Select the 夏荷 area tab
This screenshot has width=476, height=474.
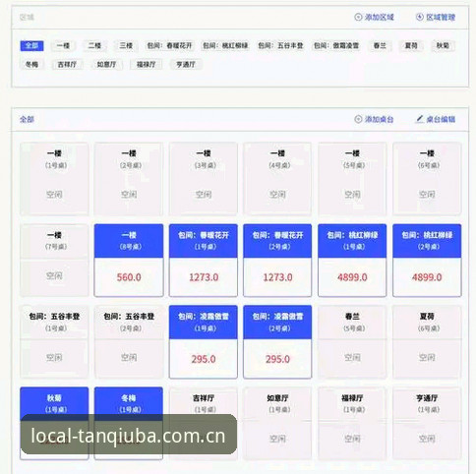pyautogui.click(x=411, y=45)
